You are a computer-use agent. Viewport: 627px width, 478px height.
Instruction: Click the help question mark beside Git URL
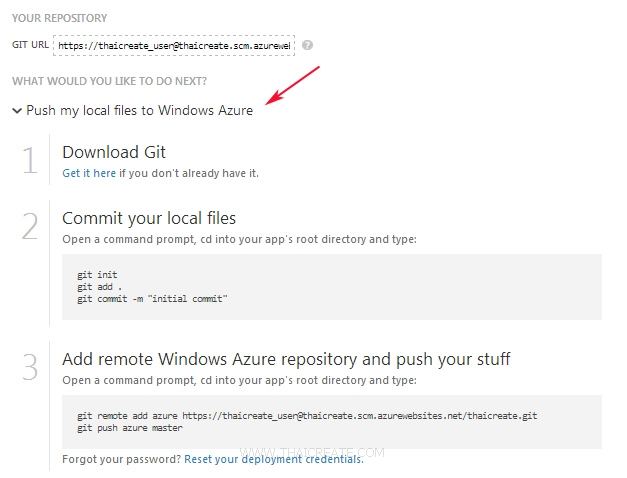[308, 45]
